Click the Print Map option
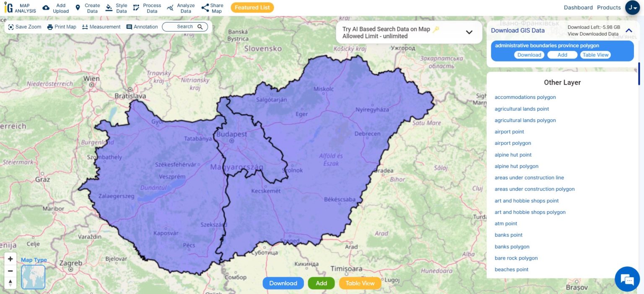 click(x=61, y=26)
